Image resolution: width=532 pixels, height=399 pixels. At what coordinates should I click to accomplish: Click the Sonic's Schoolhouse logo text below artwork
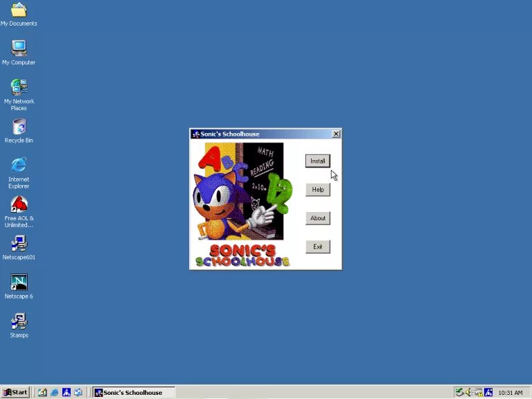243,256
